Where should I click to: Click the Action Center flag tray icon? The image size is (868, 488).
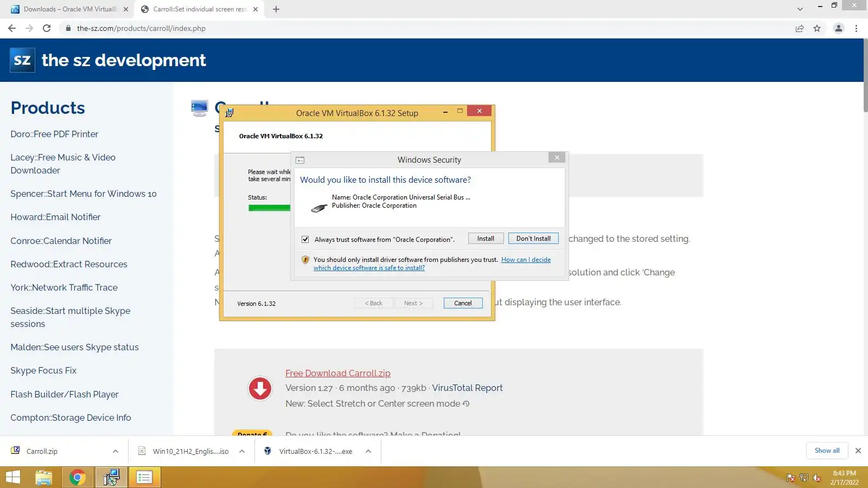pos(791,478)
